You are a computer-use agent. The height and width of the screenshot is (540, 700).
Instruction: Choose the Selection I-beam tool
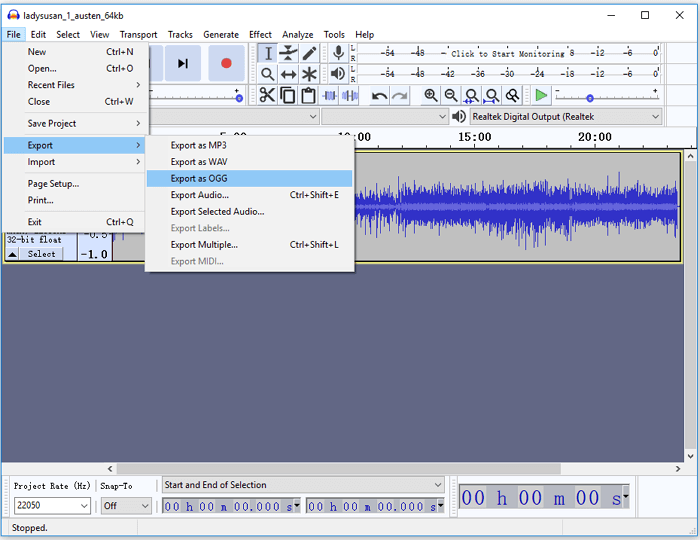pyautogui.click(x=267, y=53)
